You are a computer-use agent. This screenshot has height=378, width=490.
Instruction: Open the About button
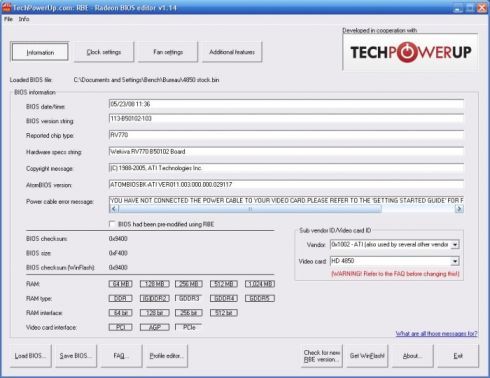click(x=412, y=356)
